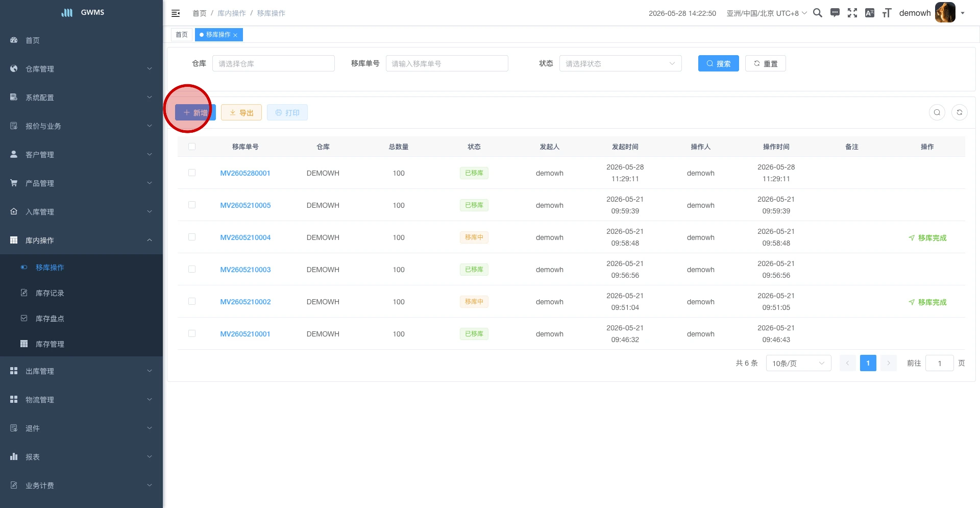Open the header search magnifier icon
Image resolution: width=980 pixels, height=508 pixels.
[818, 13]
